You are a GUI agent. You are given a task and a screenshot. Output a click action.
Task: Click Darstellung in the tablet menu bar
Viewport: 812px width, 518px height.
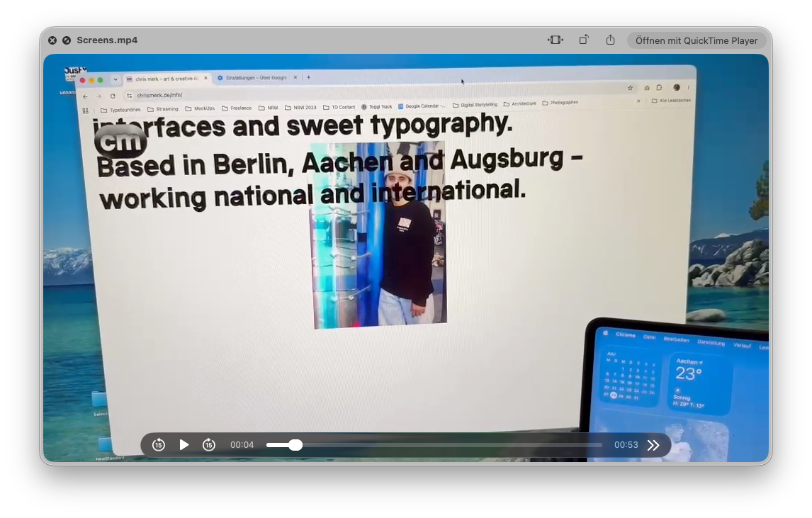click(711, 343)
